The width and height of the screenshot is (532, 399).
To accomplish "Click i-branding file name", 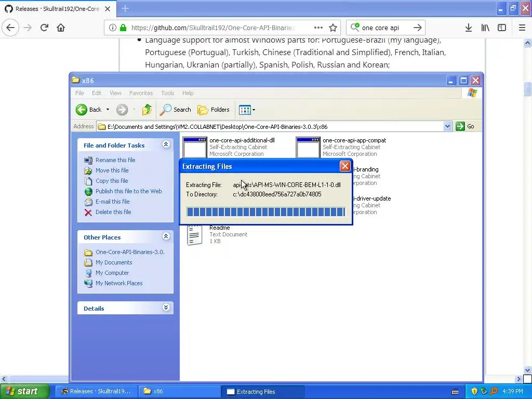I will pyautogui.click(x=366, y=169).
